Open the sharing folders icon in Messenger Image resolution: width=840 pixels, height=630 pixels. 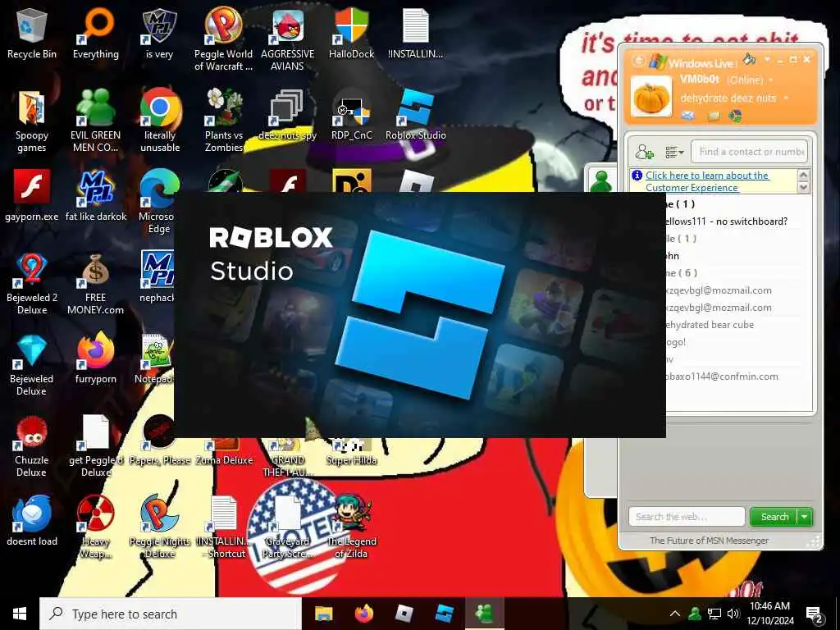(713, 116)
